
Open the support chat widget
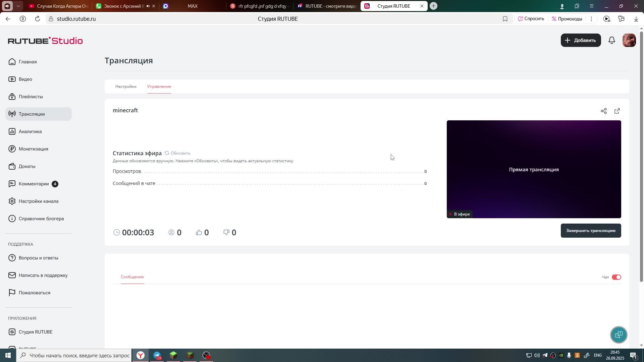(x=619, y=335)
